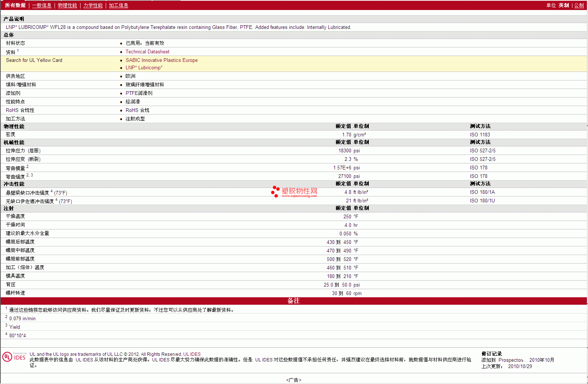Click the 螺杆转速 row label
This screenshot has height=384, width=588.
(x=15, y=293)
